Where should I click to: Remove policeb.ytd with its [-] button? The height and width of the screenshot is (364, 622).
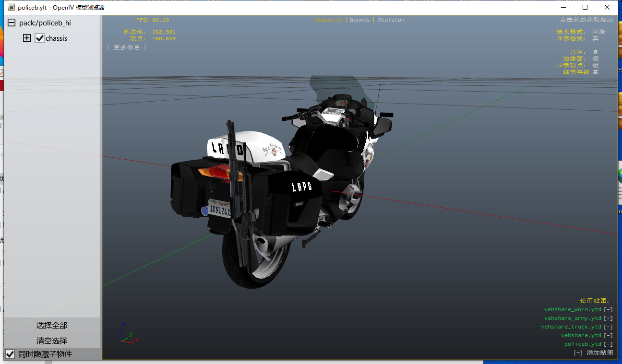608,344
